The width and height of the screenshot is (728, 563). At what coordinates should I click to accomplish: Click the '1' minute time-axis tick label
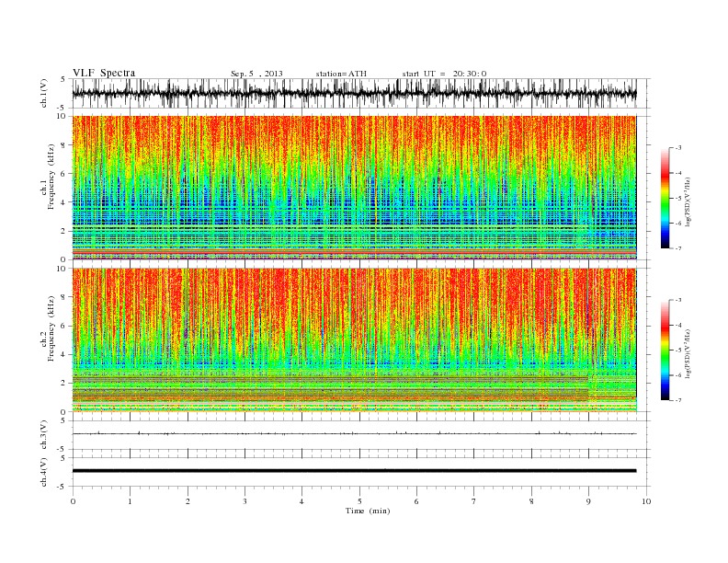(x=130, y=501)
